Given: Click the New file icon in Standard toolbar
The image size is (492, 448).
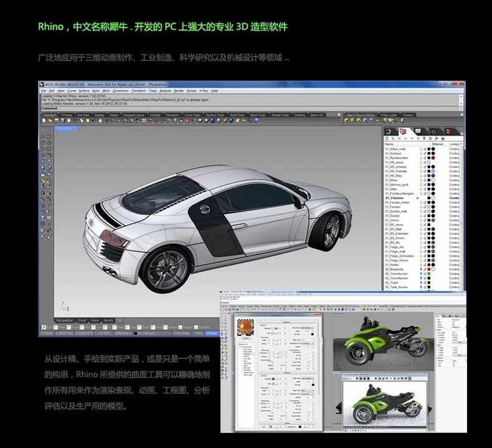Looking at the screenshot, I should pos(44,120).
